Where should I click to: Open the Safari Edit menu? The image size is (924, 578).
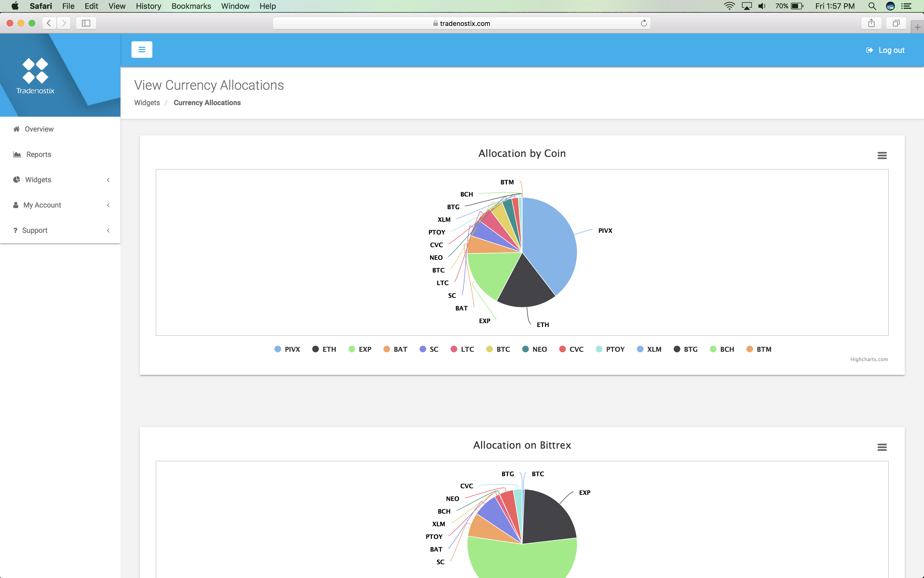click(91, 6)
